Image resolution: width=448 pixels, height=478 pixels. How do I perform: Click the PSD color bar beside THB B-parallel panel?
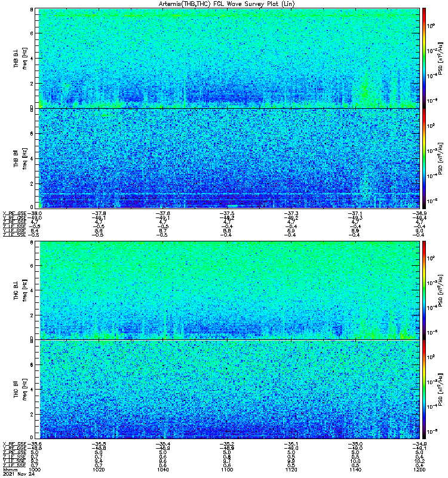point(424,158)
